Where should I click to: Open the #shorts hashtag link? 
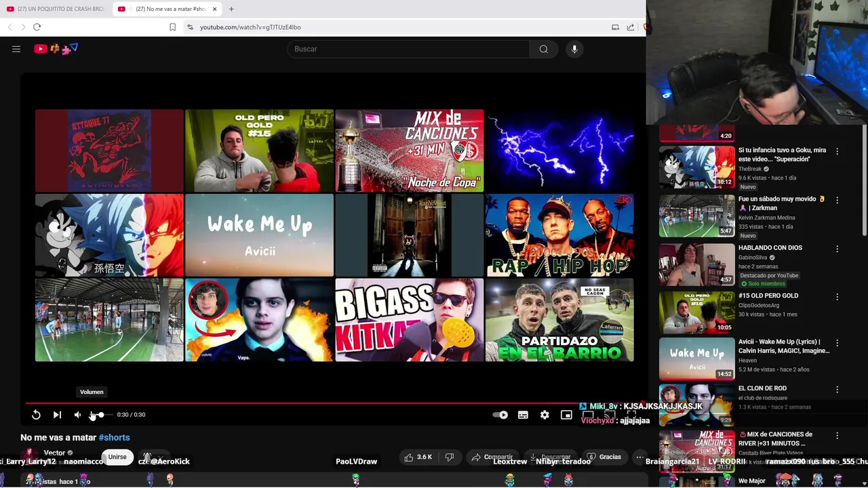pos(114,438)
